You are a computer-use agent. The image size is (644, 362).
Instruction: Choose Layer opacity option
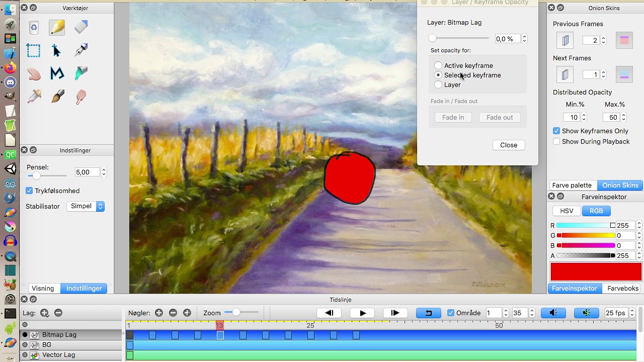click(438, 84)
